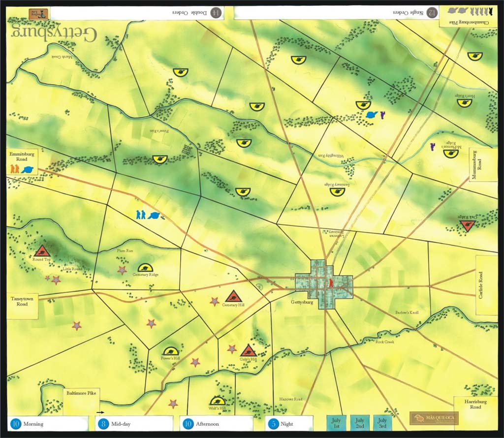Viewport: 504px width, 438px height.
Task: Click the Little Round Top label
Action: pyautogui.click(x=76, y=269)
